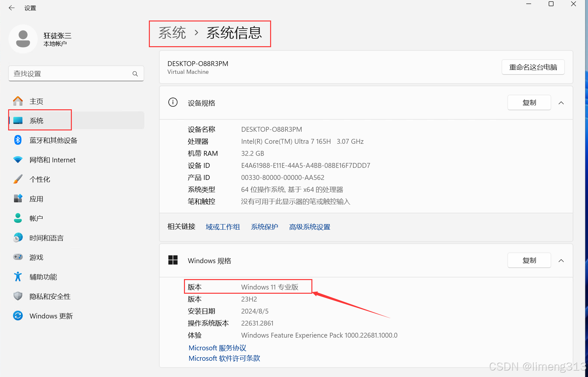The image size is (588, 377).
Task: Open the person icon for 帐户
Action: [18, 218]
